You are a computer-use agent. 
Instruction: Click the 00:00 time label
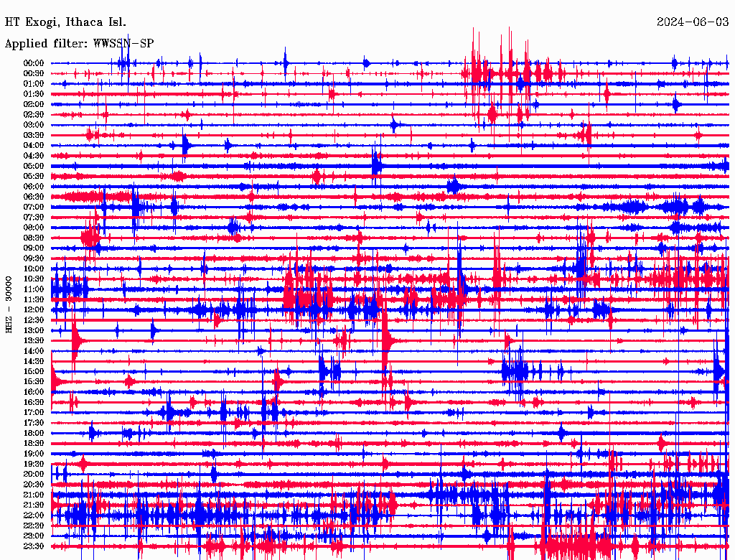34,63
